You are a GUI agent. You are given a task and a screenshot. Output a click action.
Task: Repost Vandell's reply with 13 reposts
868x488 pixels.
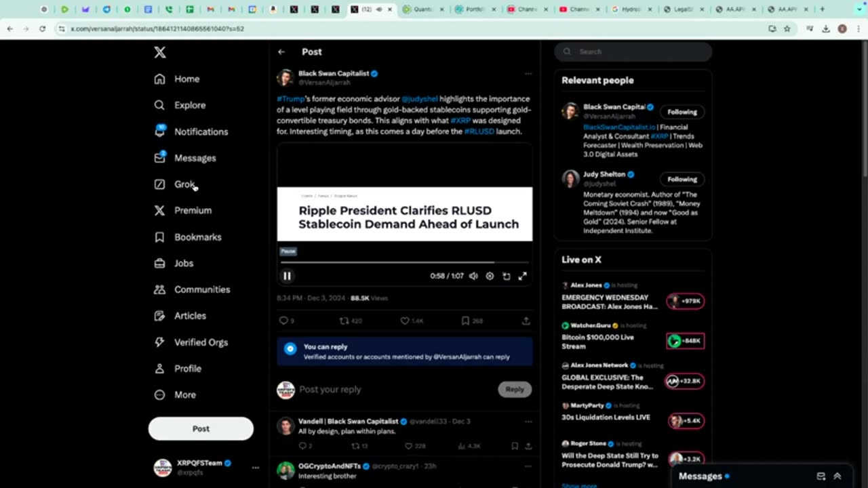click(x=355, y=446)
